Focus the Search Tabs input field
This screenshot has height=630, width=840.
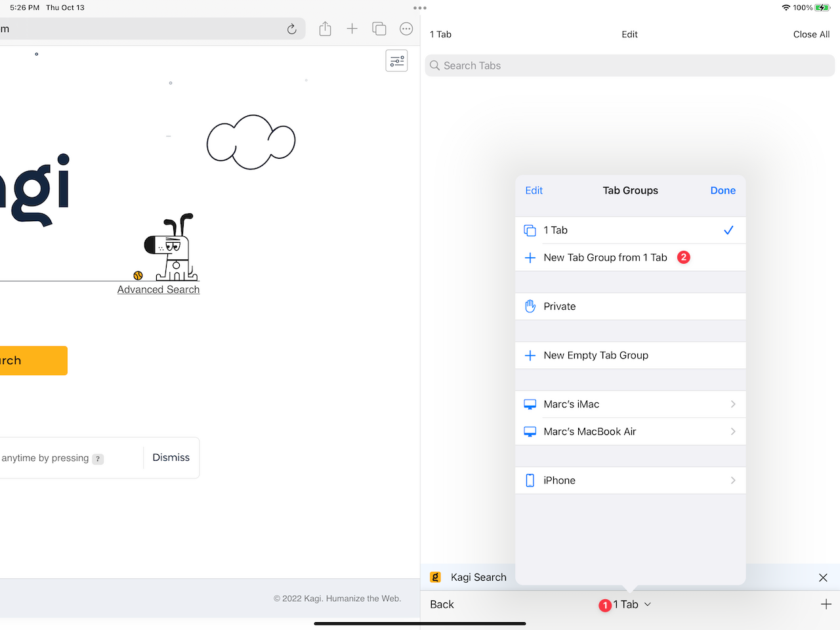coord(629,65)
